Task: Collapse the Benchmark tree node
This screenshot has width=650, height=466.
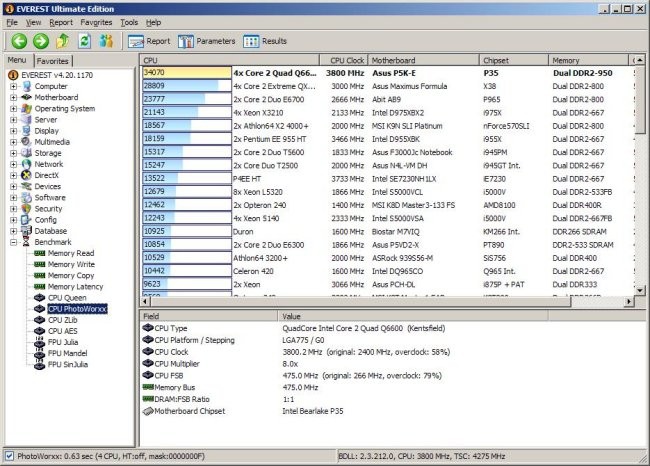Action: pyautogui.click(x=13, y=242)
